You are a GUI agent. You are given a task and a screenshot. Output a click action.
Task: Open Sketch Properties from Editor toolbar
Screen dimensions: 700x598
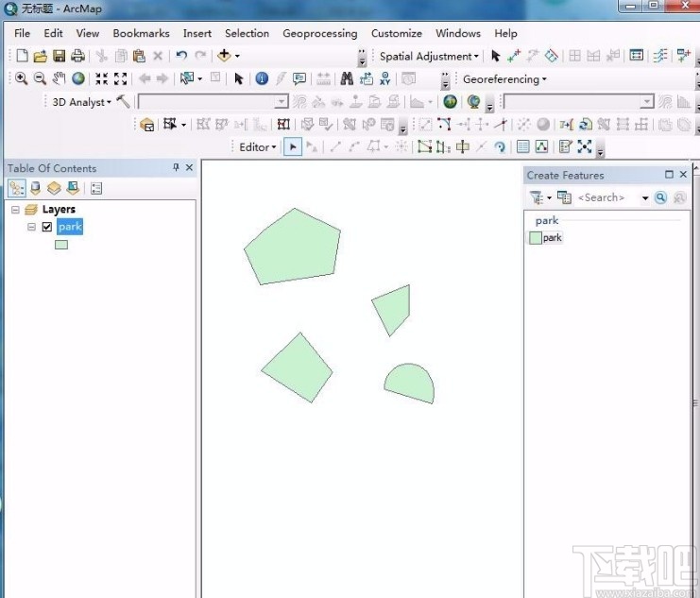point(541,147)
